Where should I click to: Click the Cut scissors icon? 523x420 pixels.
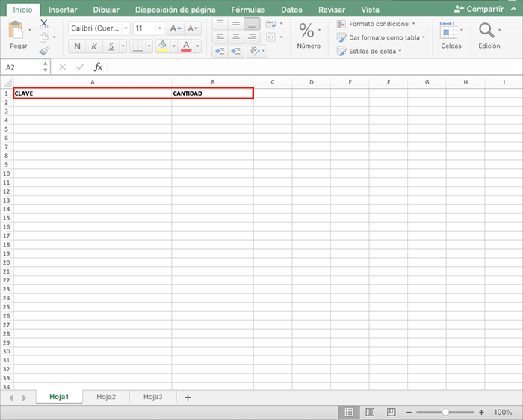[x=43, y=24]
